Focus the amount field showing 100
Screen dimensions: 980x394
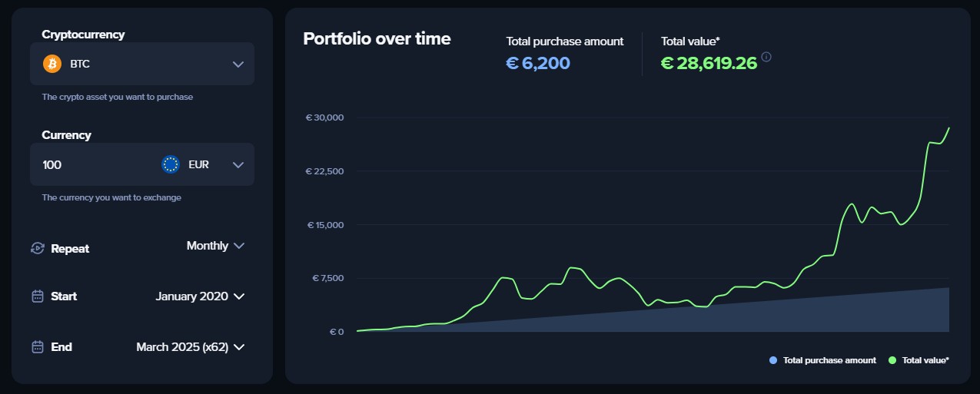pyautogui.click(x=85, y=164)
